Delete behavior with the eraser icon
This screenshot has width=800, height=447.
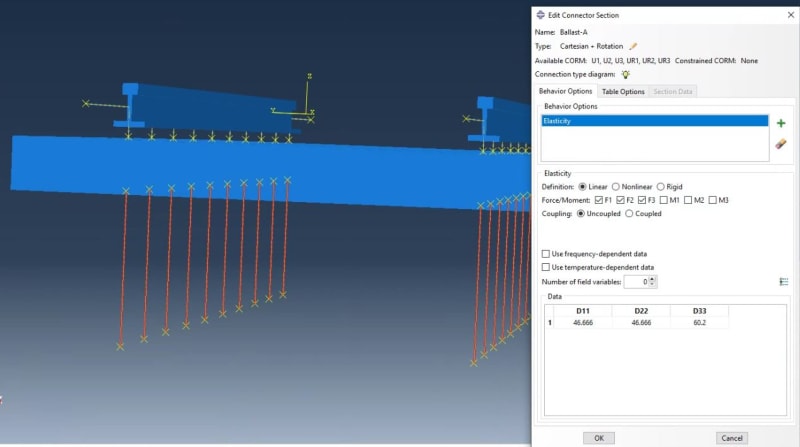(781, 144)
